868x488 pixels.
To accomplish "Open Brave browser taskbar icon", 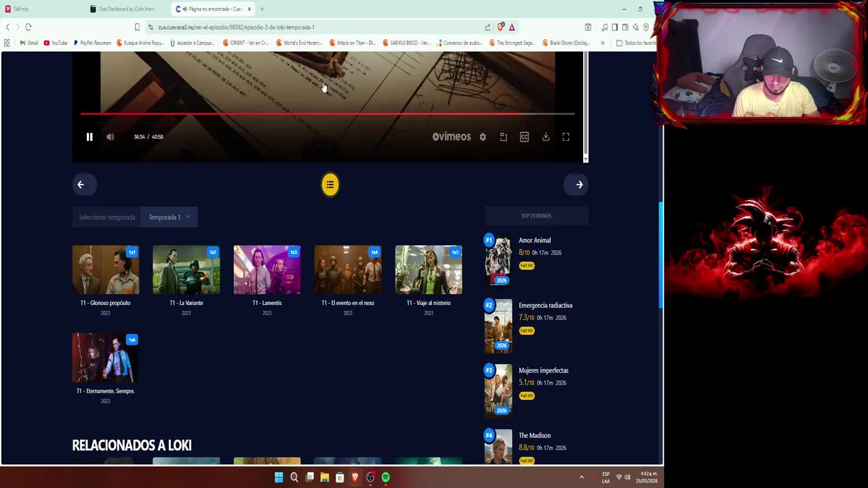I will tap(355, 478).
